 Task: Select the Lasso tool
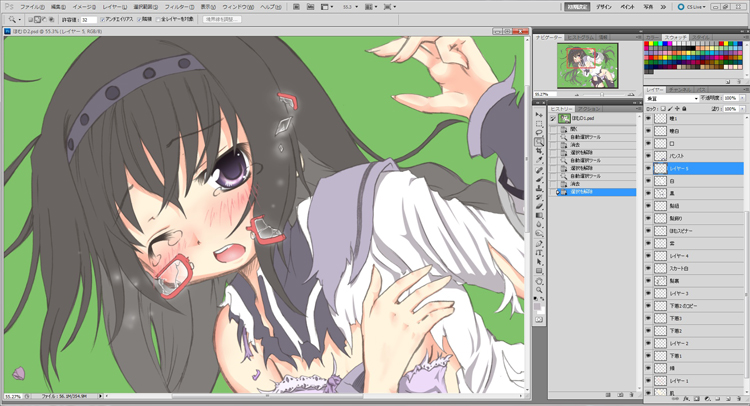tap(539, 132)
